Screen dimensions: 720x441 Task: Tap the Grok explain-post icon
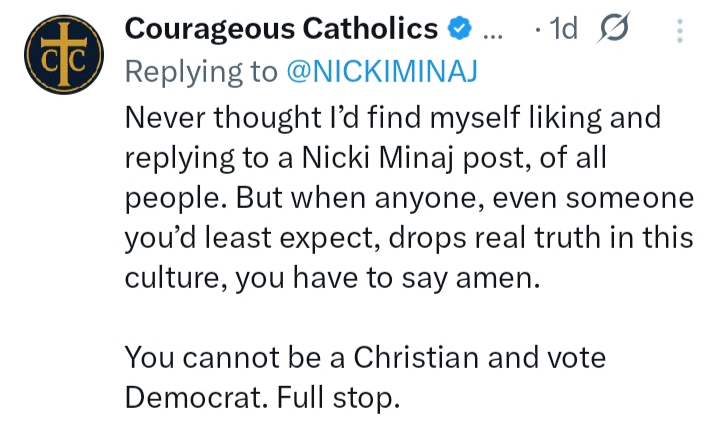pos(613,28)
